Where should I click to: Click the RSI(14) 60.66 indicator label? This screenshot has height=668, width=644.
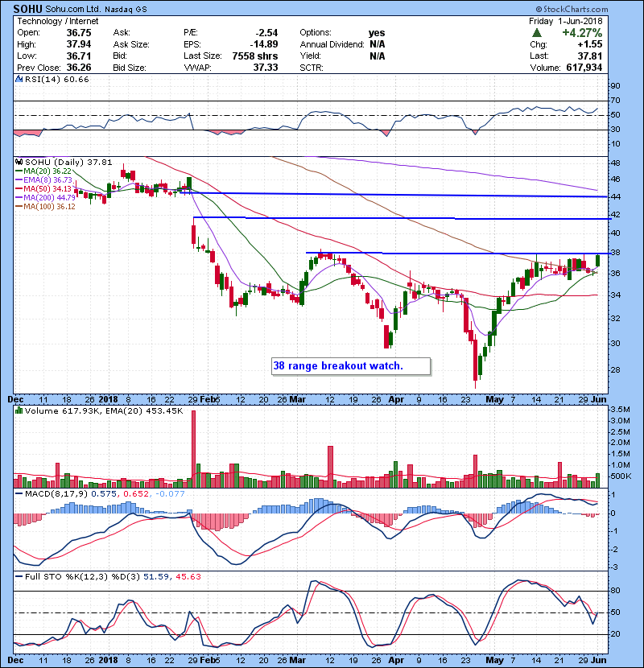pos(56,79)
